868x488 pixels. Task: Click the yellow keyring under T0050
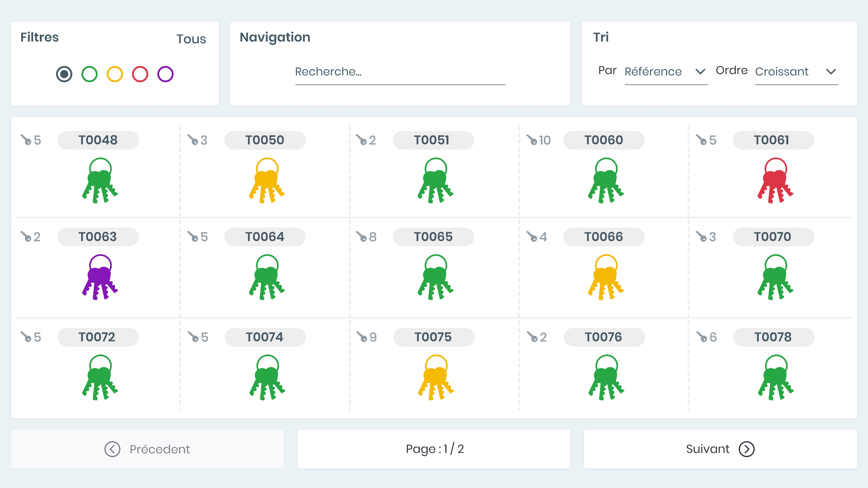pyautogui.click(x=267, y=181)
